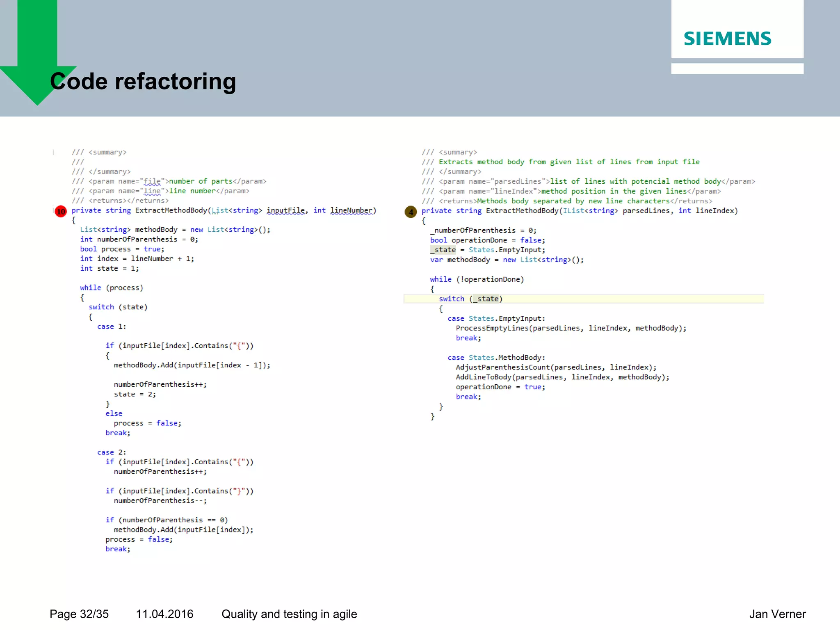Click 'case States.EmptyInput:' line
The height and width of the screenshot is (630, 840).
[496, 318]
